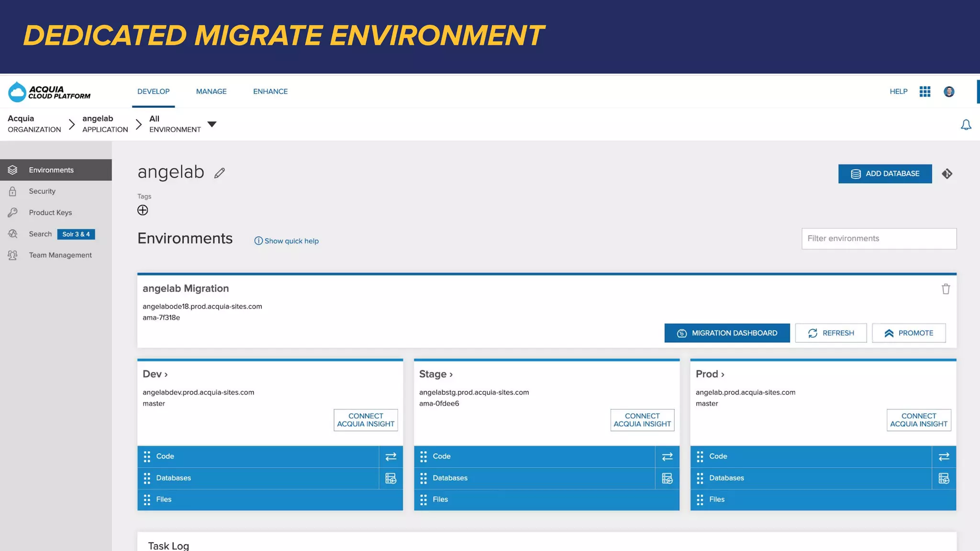Add a tag with the plus circle

coord(143,210)
